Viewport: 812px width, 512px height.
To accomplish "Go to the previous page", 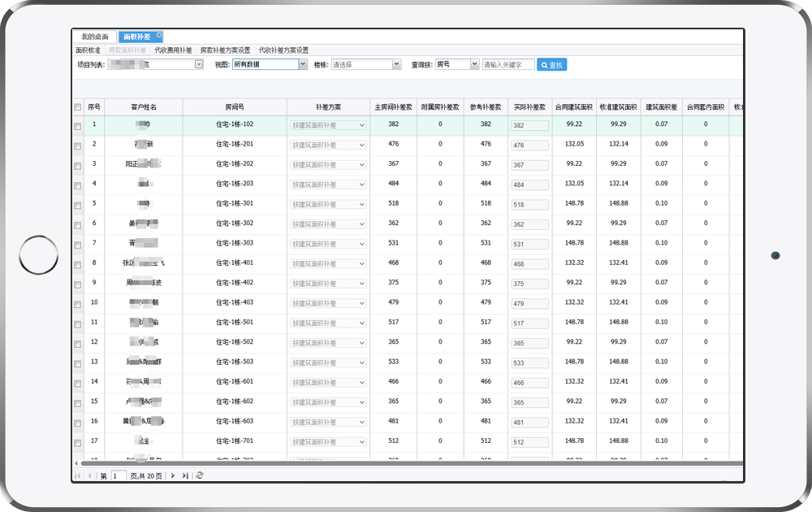I will (89, 475).
